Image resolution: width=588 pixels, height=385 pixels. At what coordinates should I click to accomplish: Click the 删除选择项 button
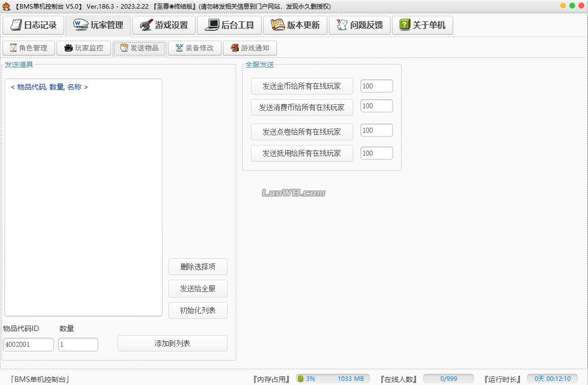coord(198,266)
